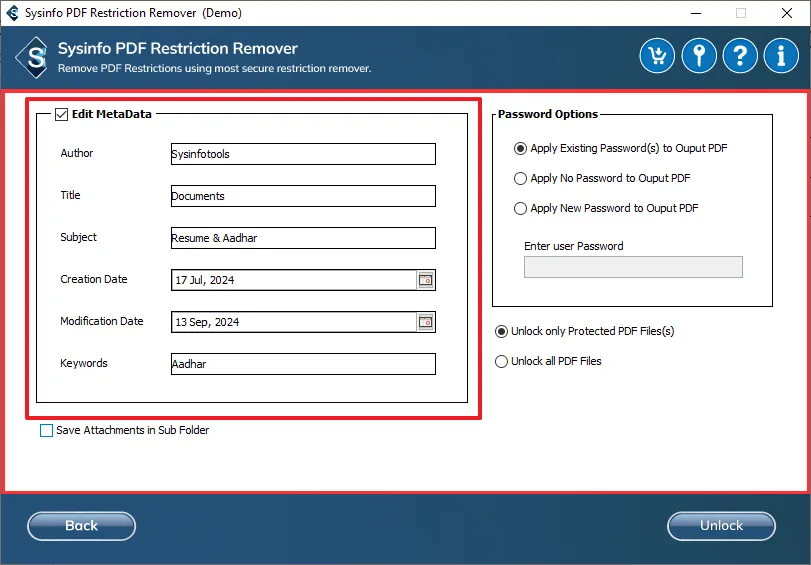Focus the Keywords field containing Aadhar
811x565 pixels.
303,364
